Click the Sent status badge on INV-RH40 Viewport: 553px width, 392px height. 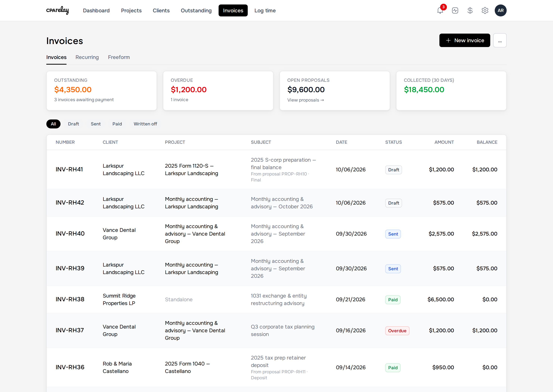393,234
